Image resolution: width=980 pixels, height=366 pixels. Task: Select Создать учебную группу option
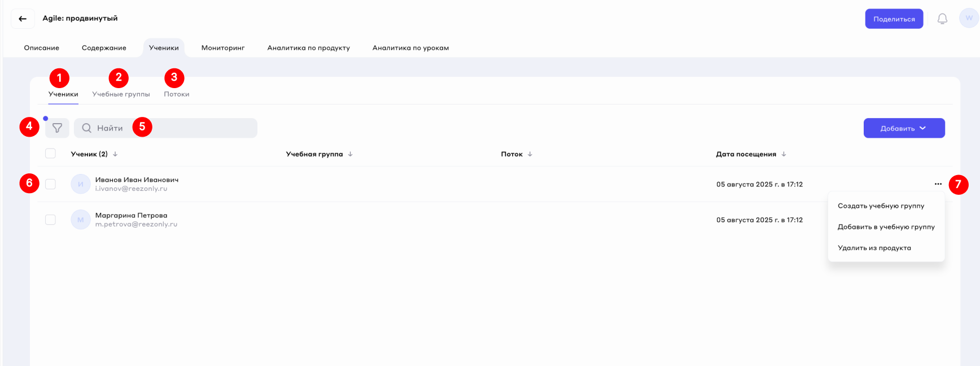click(881, 206)
